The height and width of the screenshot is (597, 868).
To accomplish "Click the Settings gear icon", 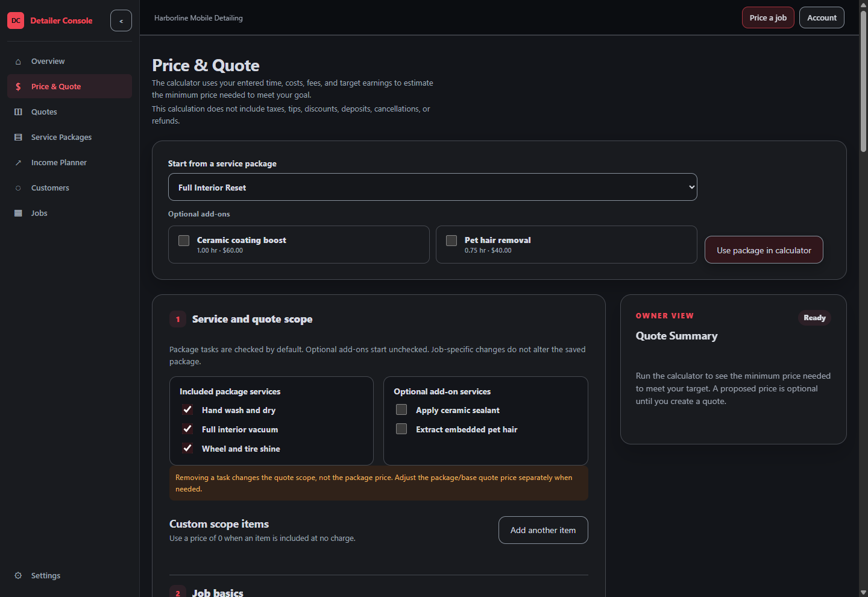I will pos(18,575).
